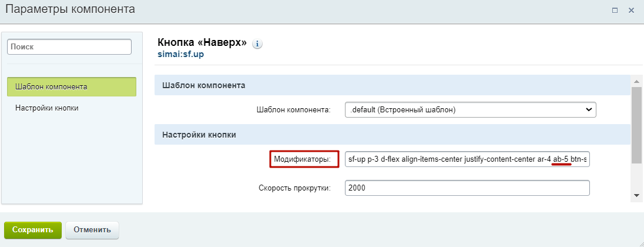Maximize the Параметры компонента dialog
644x247 pixels.
click(615, 10)
